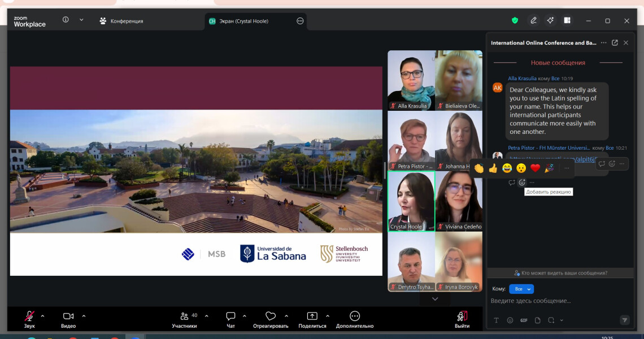The width and height of the screenshot is (644, 339).
Task: Expand share options arrow beside Поделиться
Action: point(327,316)
